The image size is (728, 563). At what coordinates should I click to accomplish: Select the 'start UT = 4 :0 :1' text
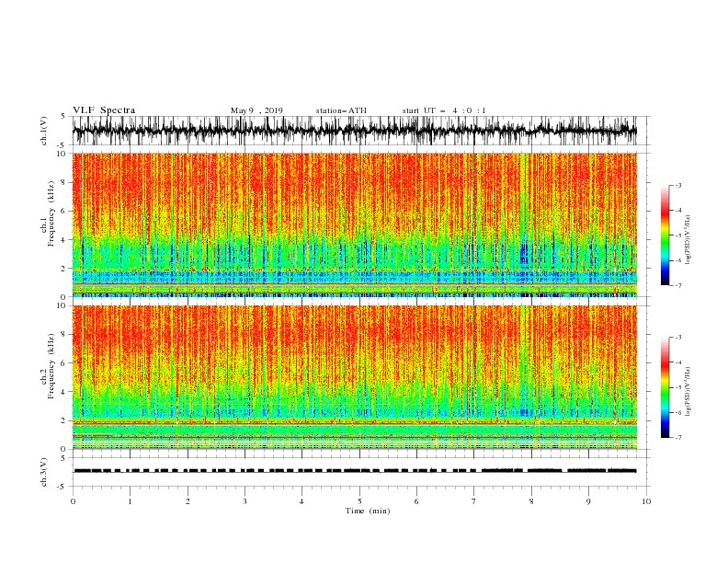tap(444, 110)
